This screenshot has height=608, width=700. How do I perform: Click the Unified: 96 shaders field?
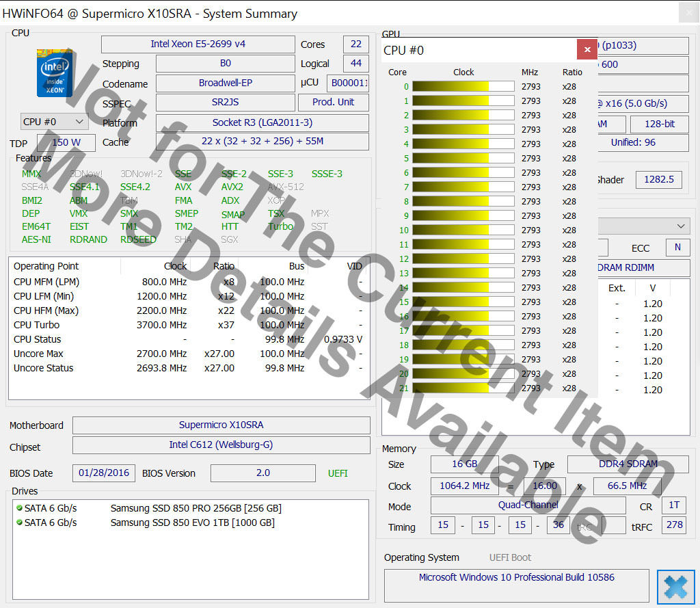643,142
